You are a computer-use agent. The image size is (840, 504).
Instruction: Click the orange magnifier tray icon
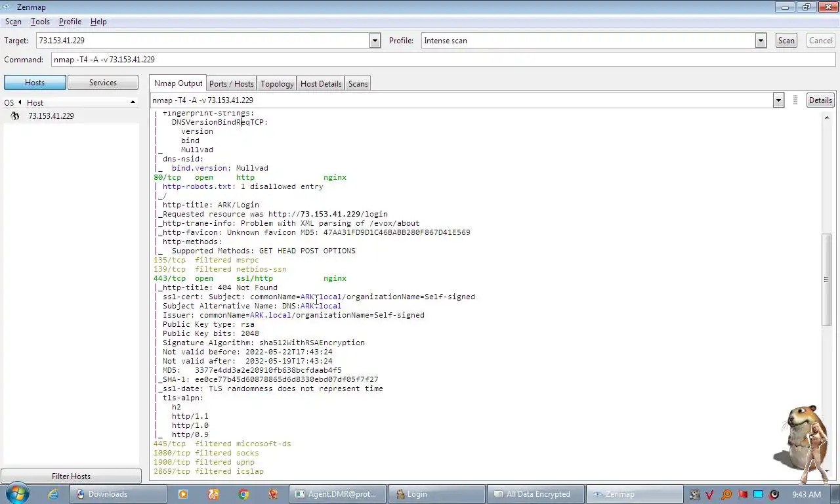pyautogui.click(x=726, y=494)
